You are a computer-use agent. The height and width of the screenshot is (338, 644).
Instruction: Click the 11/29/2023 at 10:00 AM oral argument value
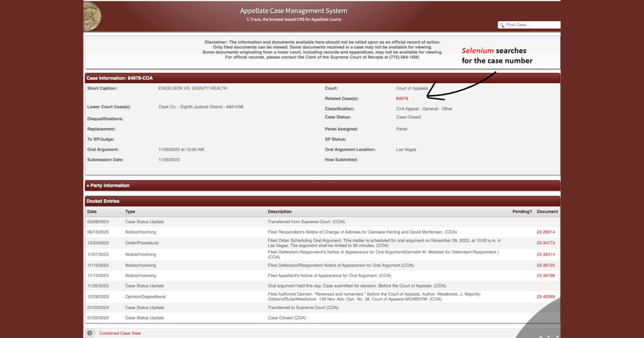(x=181, y=150)
